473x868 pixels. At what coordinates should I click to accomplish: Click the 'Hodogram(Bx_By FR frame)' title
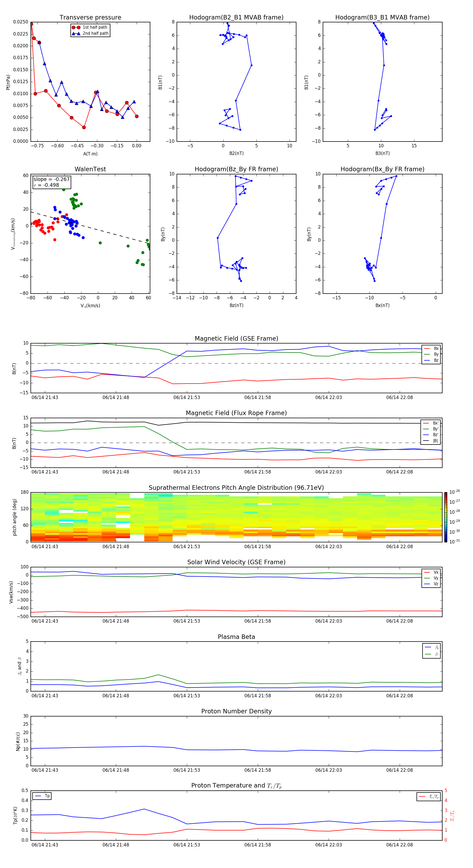[x=382, y=169]
